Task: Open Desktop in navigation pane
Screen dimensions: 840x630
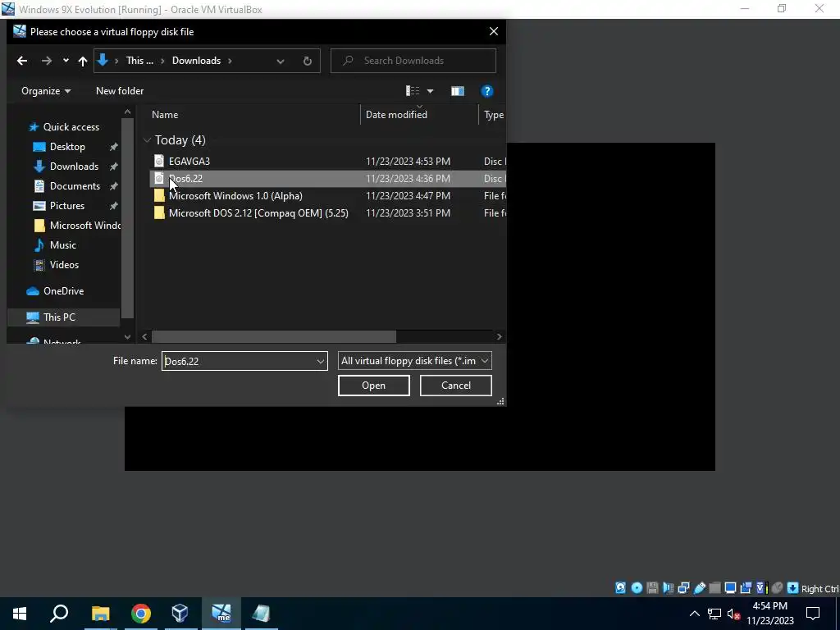Action: click(67, 147)
